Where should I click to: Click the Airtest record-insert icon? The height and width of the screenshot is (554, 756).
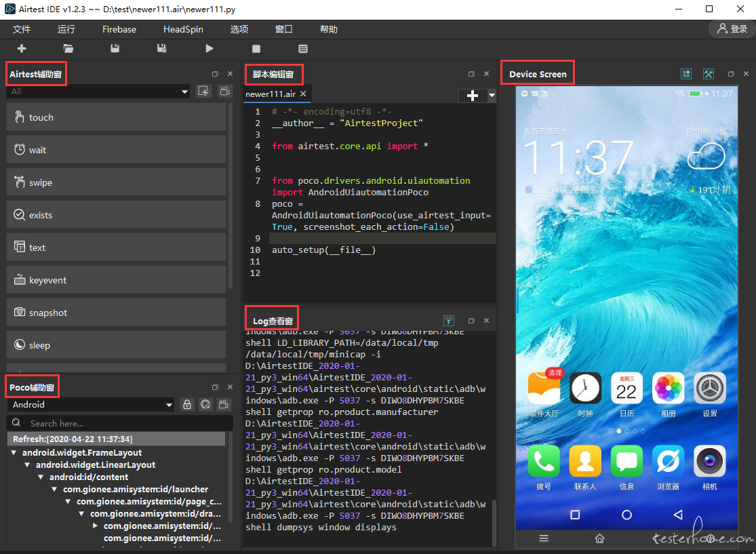[203, 91]
